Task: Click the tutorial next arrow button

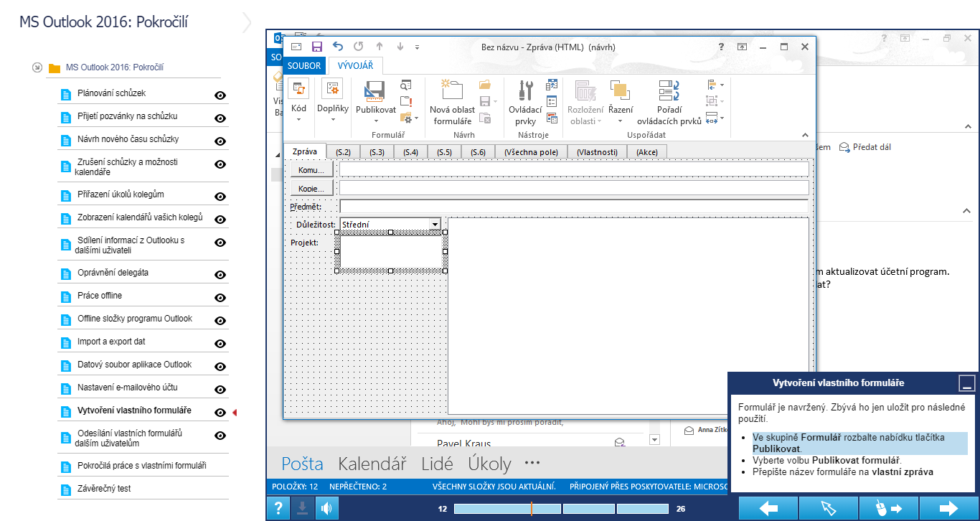Action: (948, 509)
